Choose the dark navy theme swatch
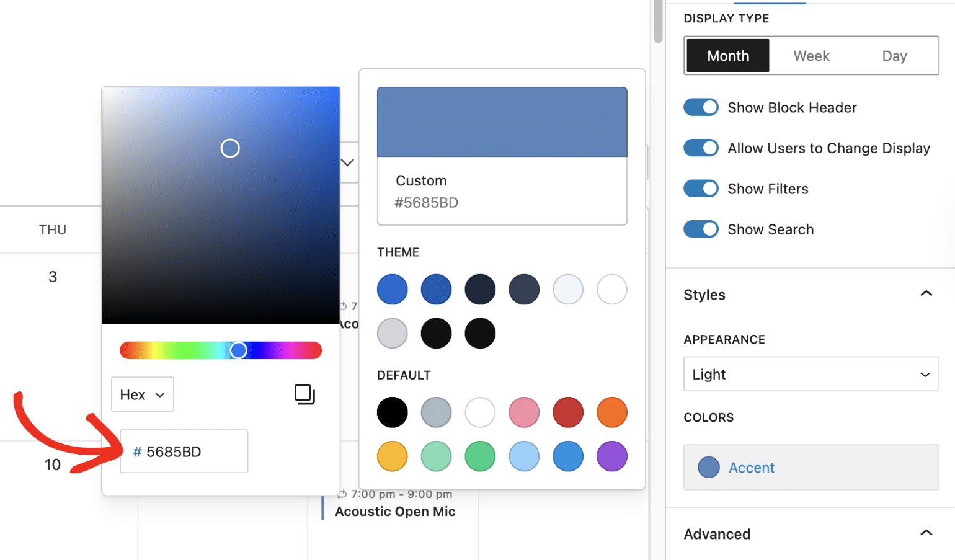The image size is (955, 560). click(x=480, y=290)
